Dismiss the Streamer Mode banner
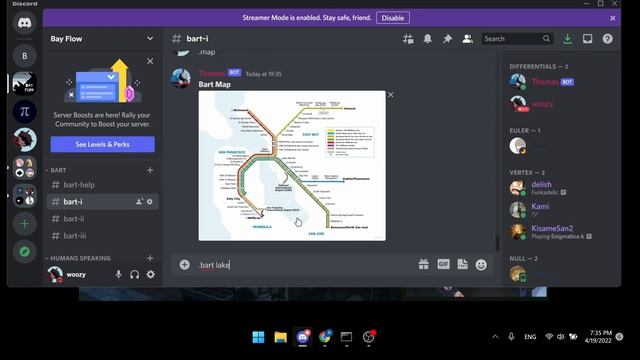 click(x=612, y=18)
